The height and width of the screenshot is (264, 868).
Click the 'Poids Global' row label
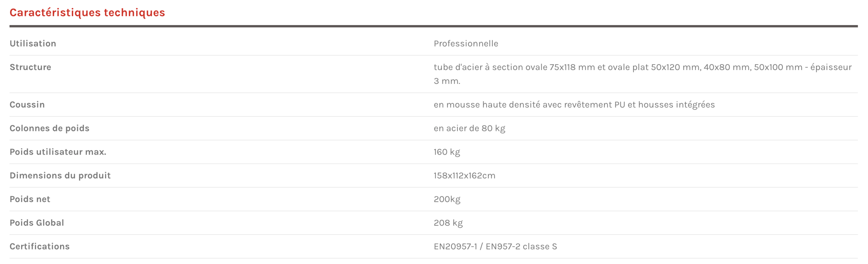(37, 223)
